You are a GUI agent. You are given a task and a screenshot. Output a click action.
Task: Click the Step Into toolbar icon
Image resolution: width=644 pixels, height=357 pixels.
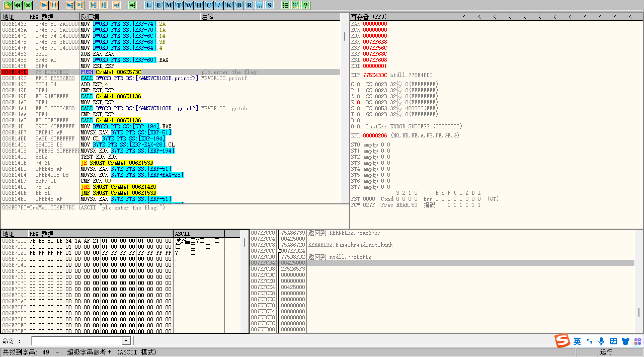70,5
